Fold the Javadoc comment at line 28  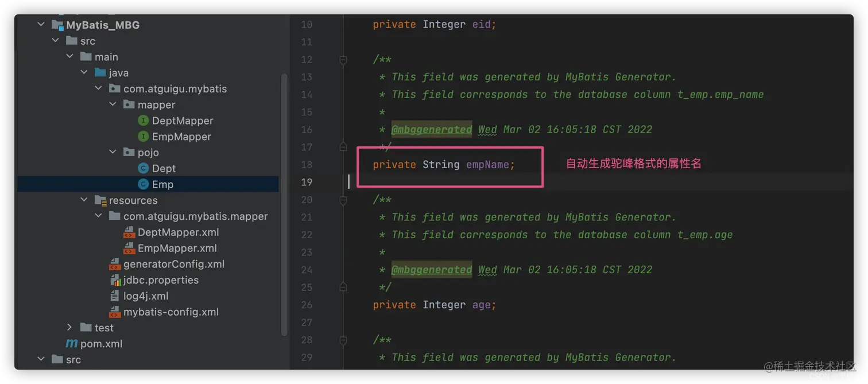click(343, 340)
